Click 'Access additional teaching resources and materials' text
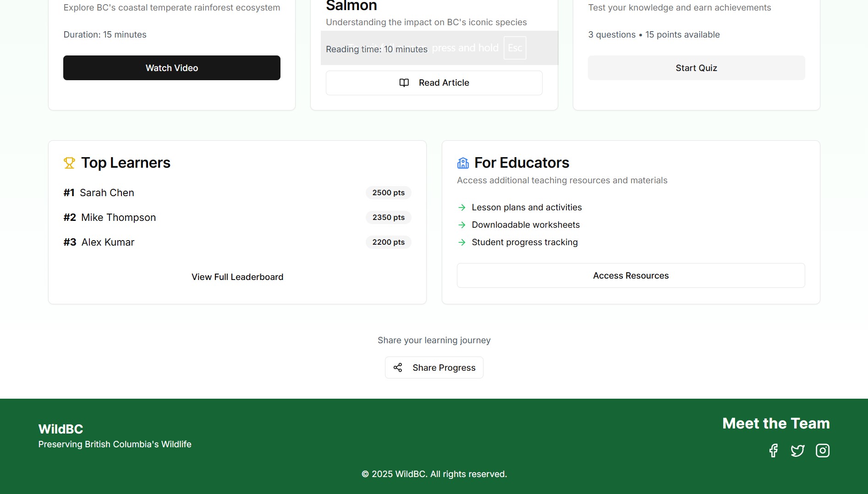 (x=562, y=181)
